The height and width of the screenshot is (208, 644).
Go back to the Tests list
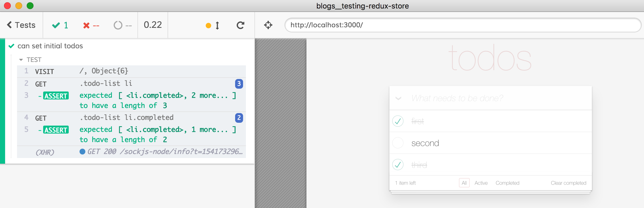21,25
